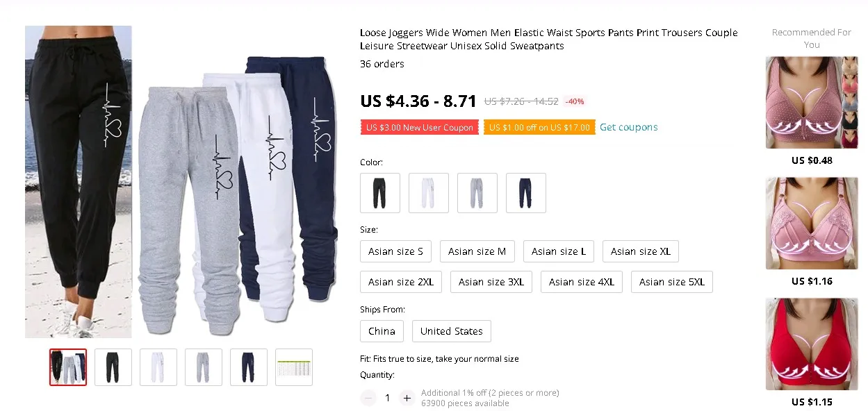The image size is (868, 411).
Task: Select the black pants color swatch
Action: pyautogui.click(x=380, y=193)
